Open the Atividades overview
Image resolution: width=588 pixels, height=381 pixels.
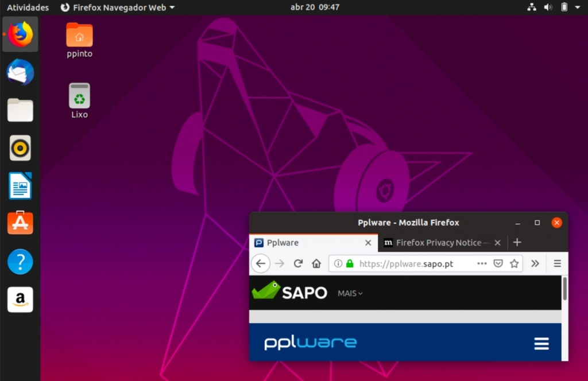[28, 7]
